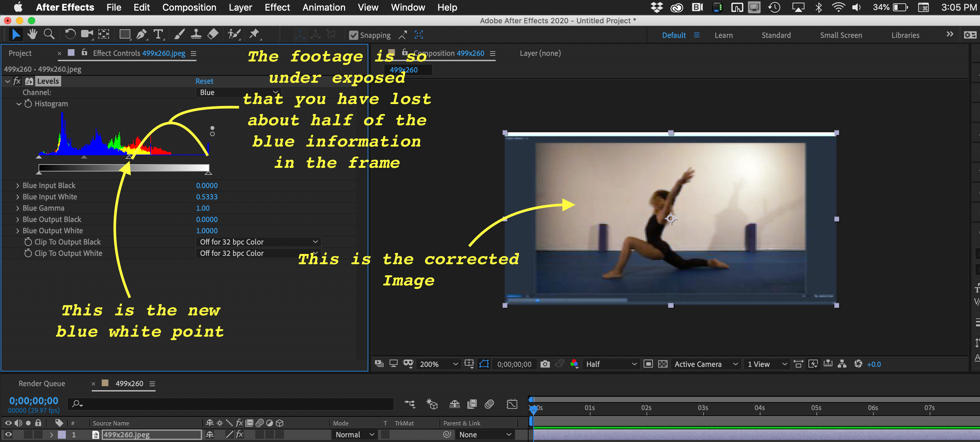Select the Selection tool in toolbar
Image resolution: width=980 pixels, height=442 pixels.
tap(14, 34)
